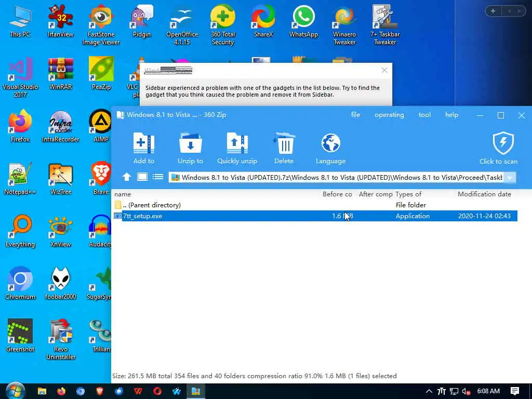Select the 7tt_setup.exe file row
This screenshot has width=532, height=399.
coord(315,216)
